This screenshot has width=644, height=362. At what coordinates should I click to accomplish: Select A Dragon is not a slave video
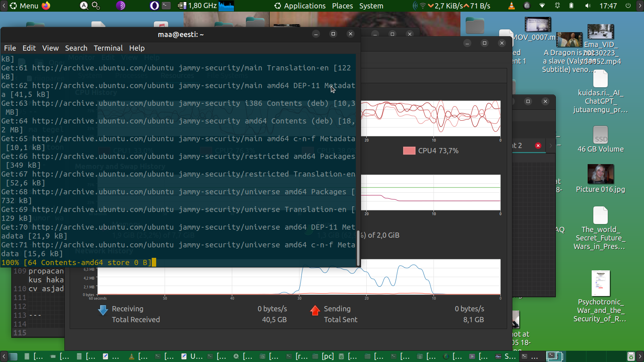pos(569,40)
